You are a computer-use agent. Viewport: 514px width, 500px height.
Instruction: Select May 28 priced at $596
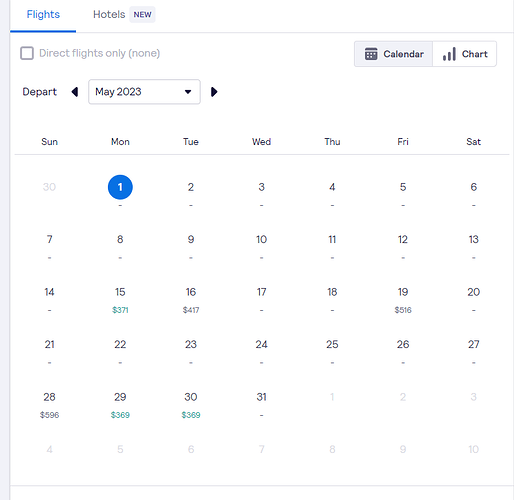(x=49, y=405)
